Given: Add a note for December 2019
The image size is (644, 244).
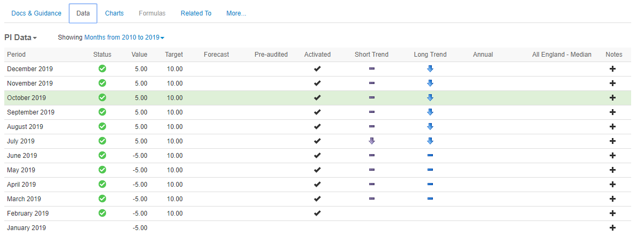Looking at the screenshot, I should click(613, 69).
